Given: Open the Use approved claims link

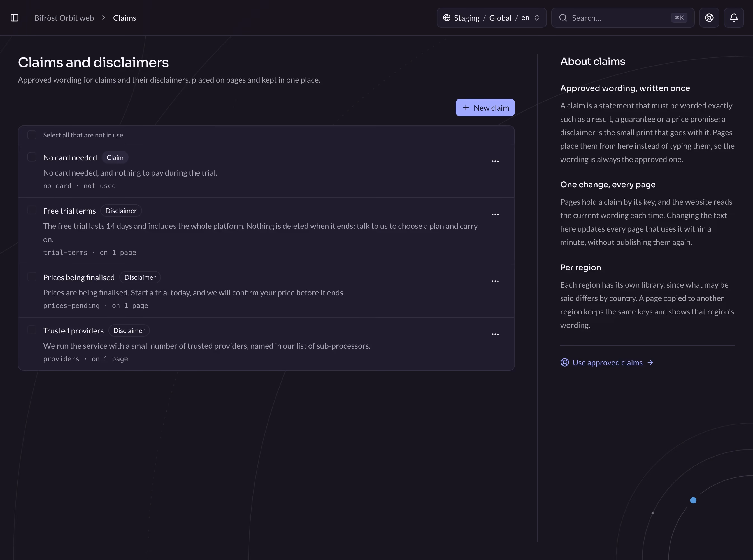Looking at the screenshot, I should point(607,363).
